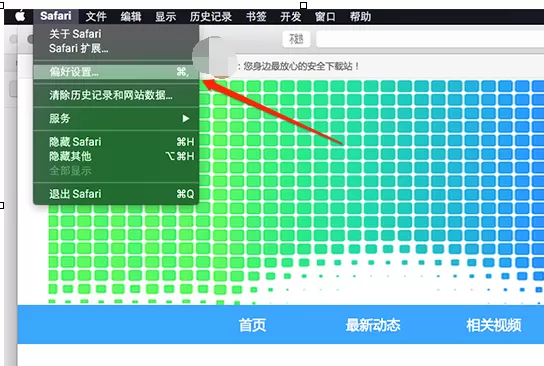Open the Apple menu
The width and height of the screenshot is (544, 366).
click(x=20, y=16)
